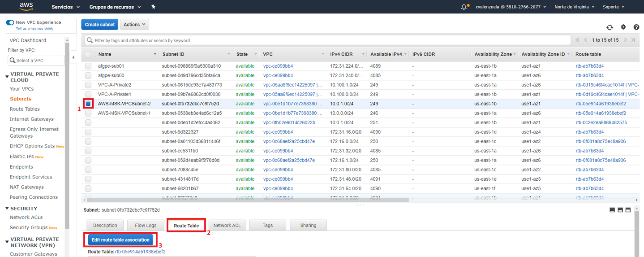Go to last page of results
Screen dimensions: 644x257
click(x=633, y=40)
